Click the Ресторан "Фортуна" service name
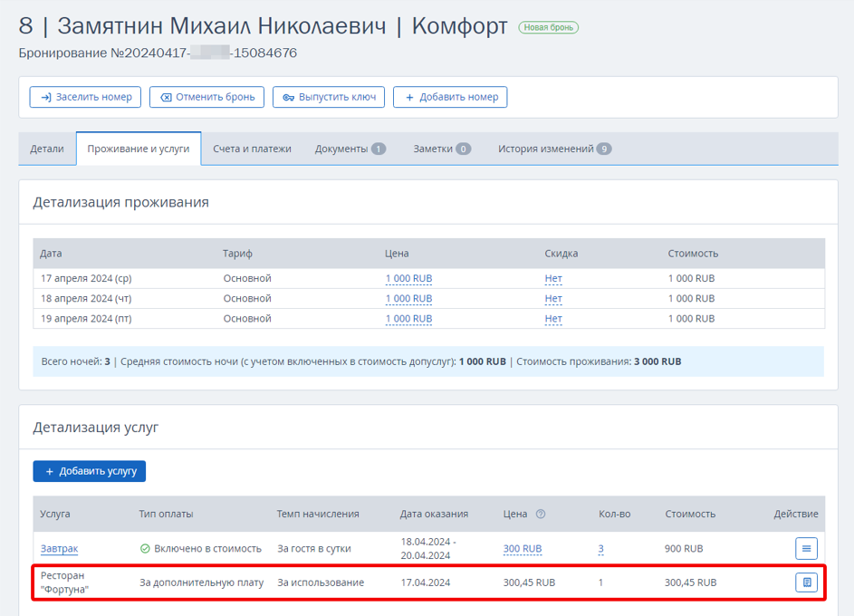 pyautogui.click(x=64, y=582)
